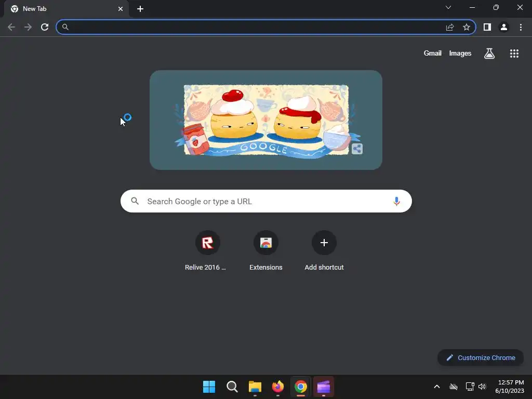The width and height of the screenshot is (532, 399).
Task: Show hidden system tray icons
Action: pos(437,387)
